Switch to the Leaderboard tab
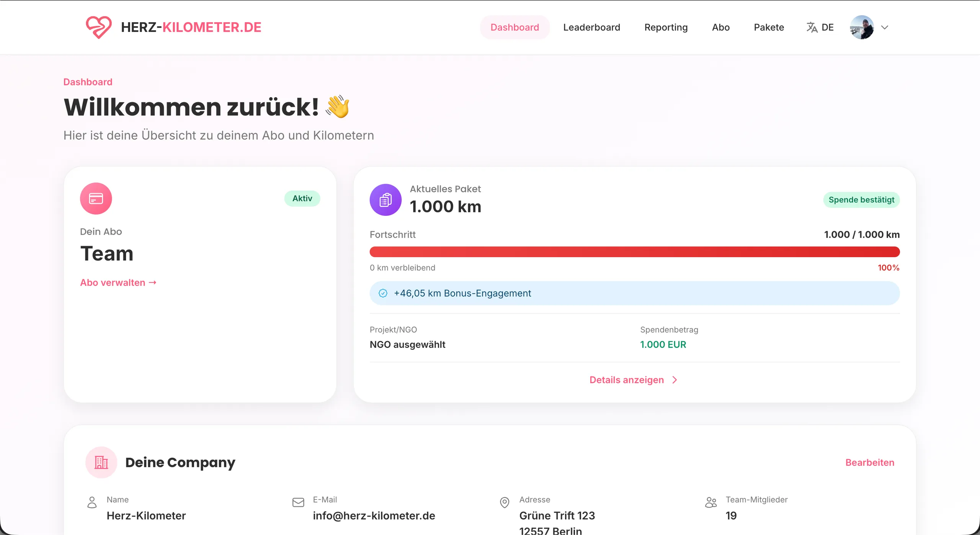Viewport: 980px width, 535px height. coord(591,27)
